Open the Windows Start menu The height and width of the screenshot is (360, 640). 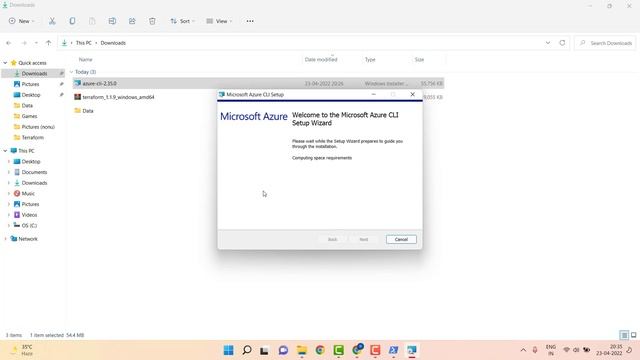point(229,350)
